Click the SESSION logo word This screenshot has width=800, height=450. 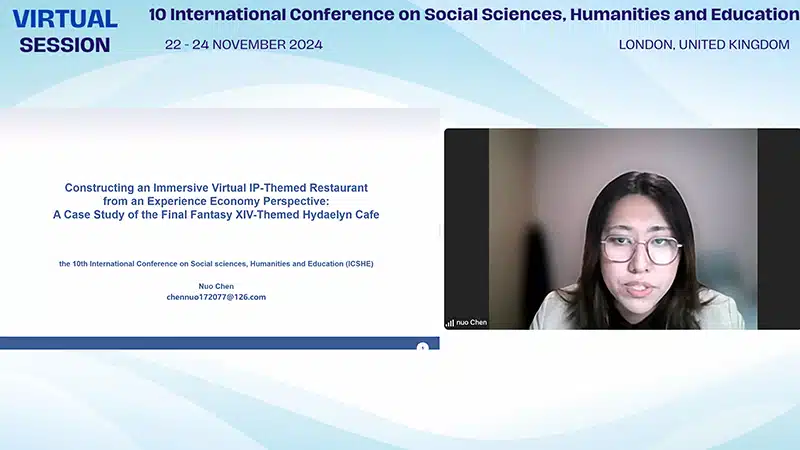point(65,45)
